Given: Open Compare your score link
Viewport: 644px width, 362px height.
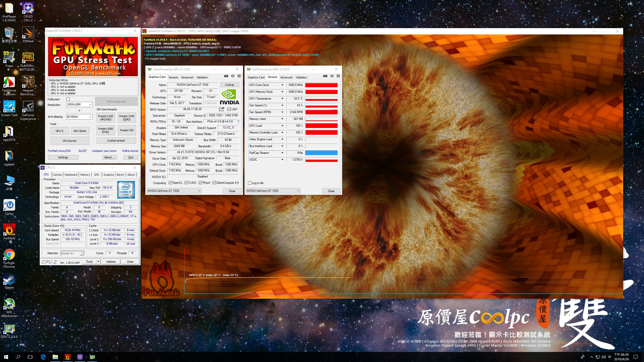Looking at the screenshot, I should click(x=104, y=151).
